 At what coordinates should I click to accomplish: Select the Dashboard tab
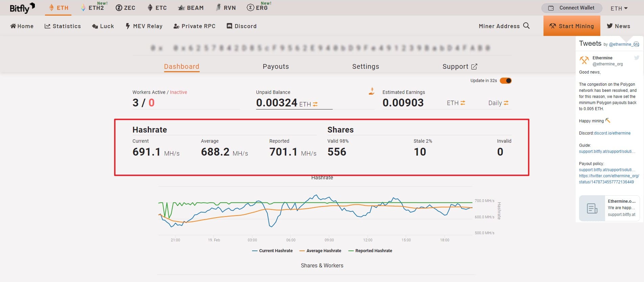coord(182,66)
